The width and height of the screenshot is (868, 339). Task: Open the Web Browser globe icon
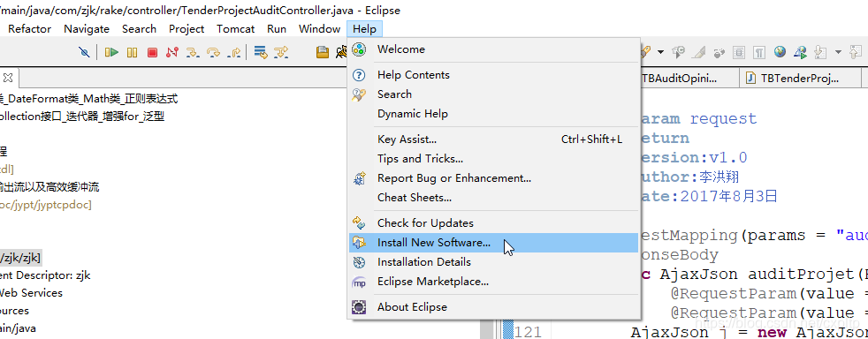point(780,52)
